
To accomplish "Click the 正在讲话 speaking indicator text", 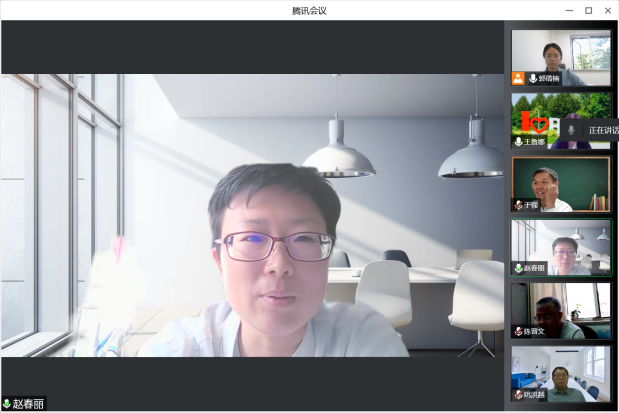I will (x=602, y=130).
